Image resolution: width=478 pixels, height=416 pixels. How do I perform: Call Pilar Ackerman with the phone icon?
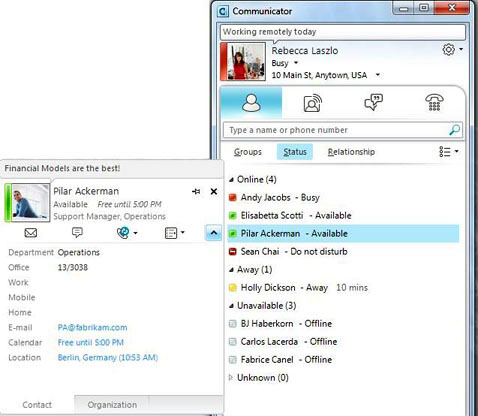[123, 233]
